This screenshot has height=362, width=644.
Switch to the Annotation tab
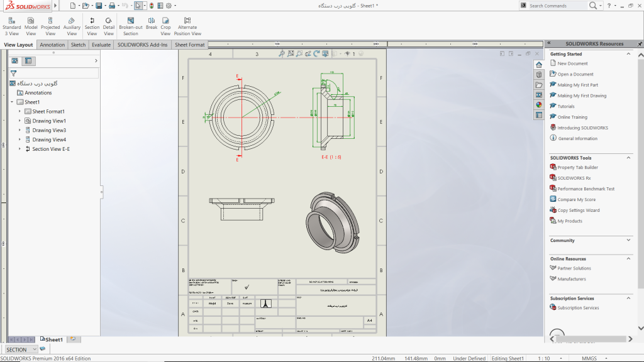point(52,45)
